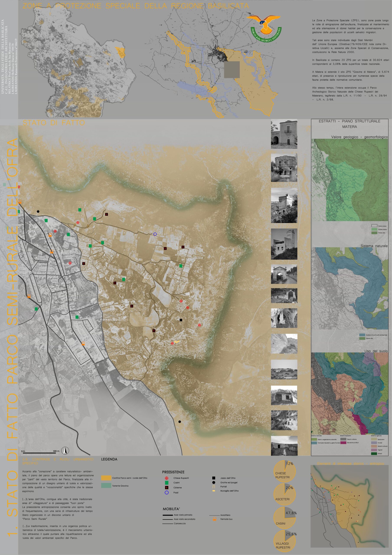Viewport: 392px width, 555px height.
Task: Click the Confine Parco semi-rurale orange swatch
Action: [x=106, y=478]
